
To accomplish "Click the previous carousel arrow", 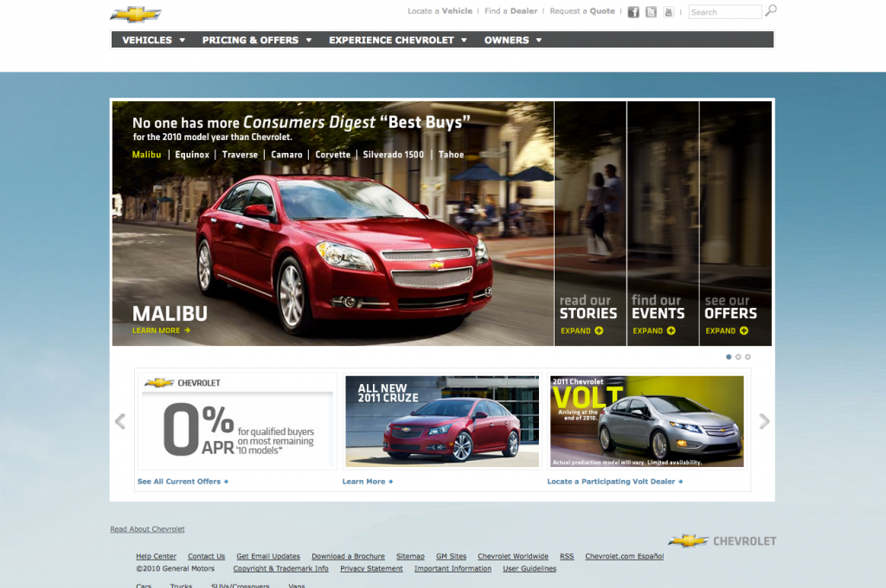I will coord(120,421).
